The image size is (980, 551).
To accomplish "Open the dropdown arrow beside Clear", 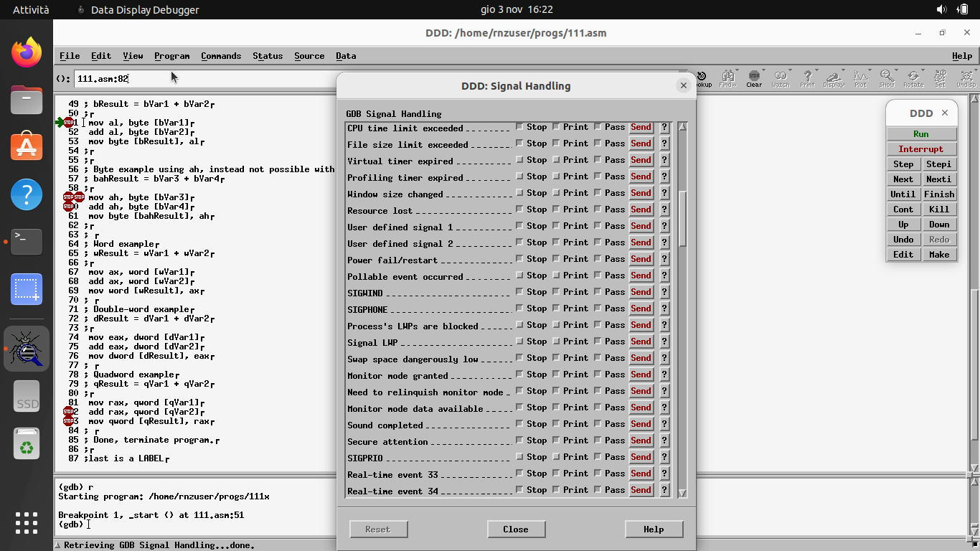I will point(763,71).
